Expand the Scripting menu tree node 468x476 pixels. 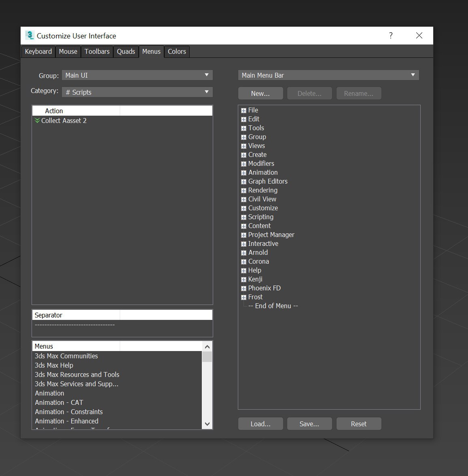coord(244,217)
